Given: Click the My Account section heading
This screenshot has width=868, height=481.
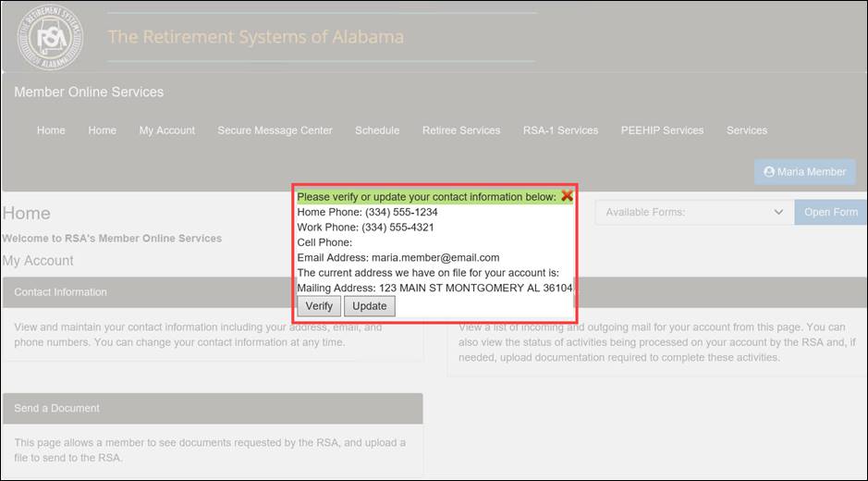Looking at the screenshot, I should [x=38, y=261].
